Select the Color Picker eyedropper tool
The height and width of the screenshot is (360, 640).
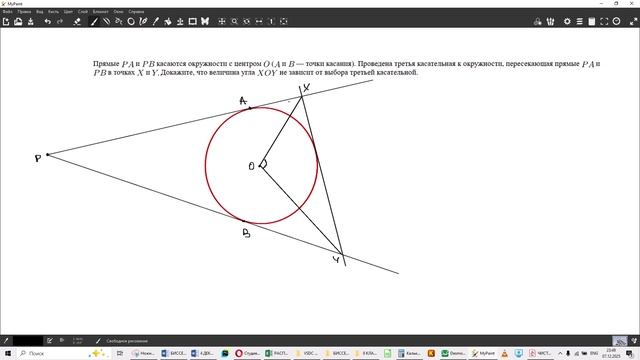point(156,21)
